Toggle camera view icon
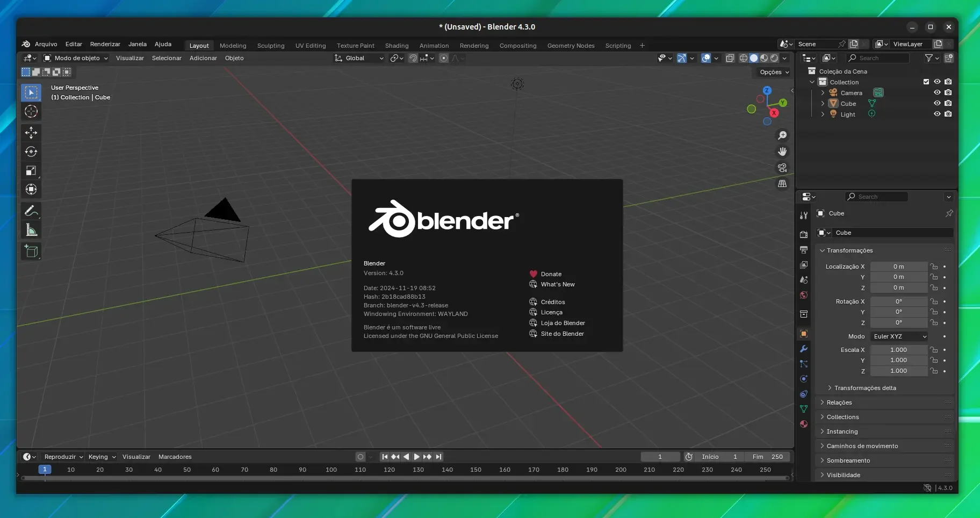This screenshot has height=518, width=980. click(x=782, y=168)
